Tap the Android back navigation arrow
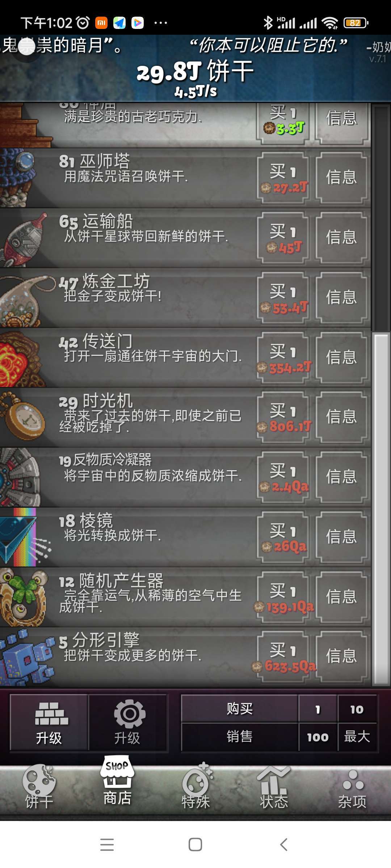391x868 pixels. (x=284, y=845)
